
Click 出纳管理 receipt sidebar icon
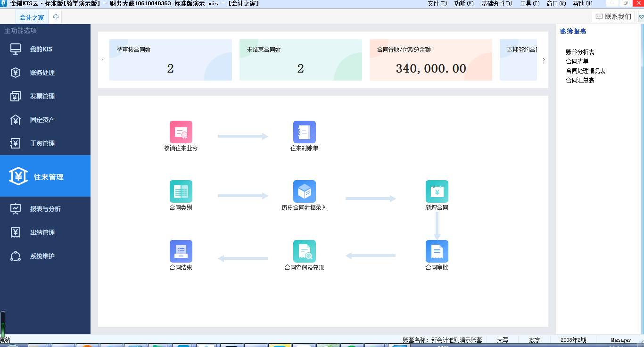click(16, 232)
